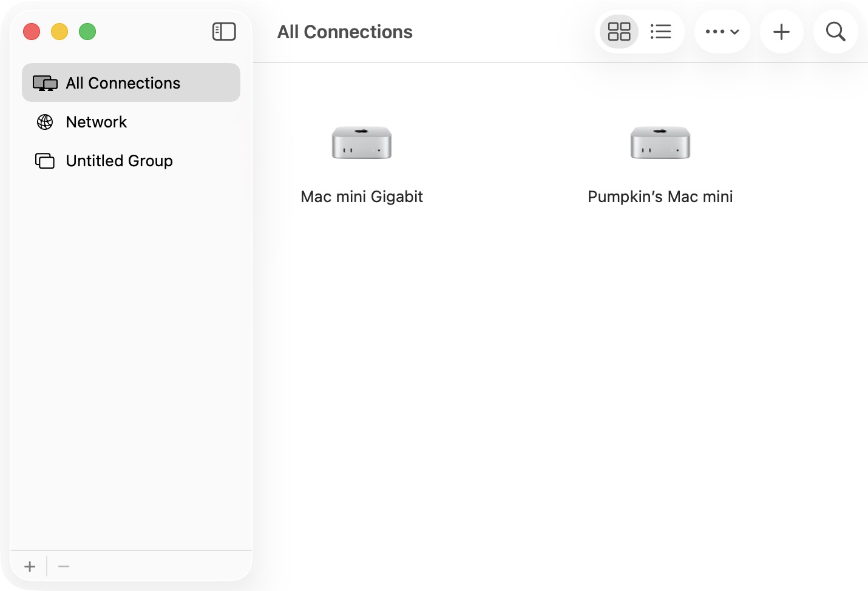Open the search for connections
Image resolution: width=868 pixels, height=591 pixels.
pyautogui.click(x=835, y=32)
